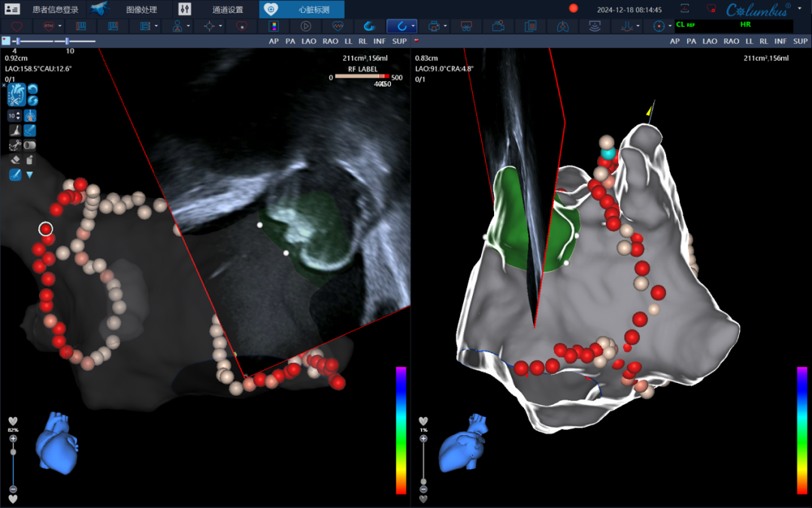Viewport: 812px width, 508px height.
Task: Open the dropdown next to Columbus logo
Action: [x=798, y=9]
